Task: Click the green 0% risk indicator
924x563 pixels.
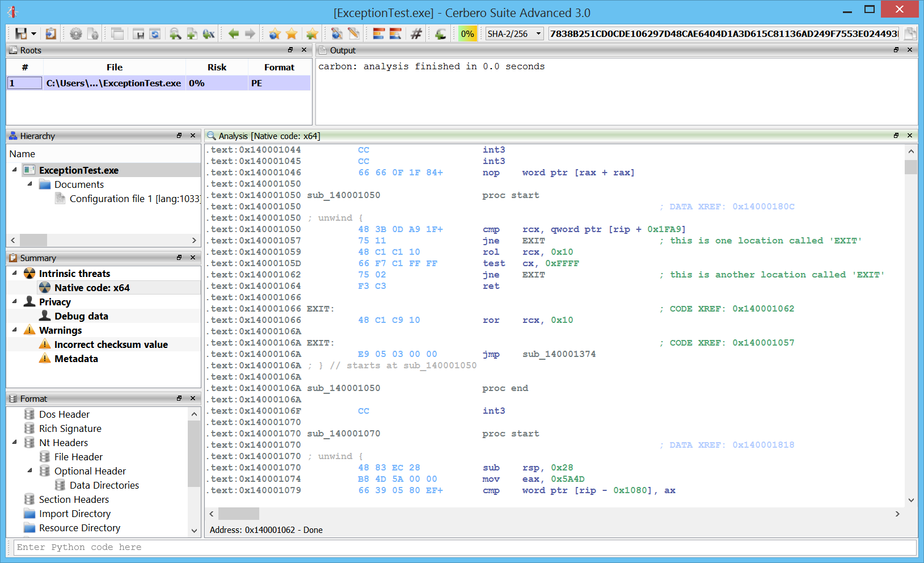Action: coord(467,33)
